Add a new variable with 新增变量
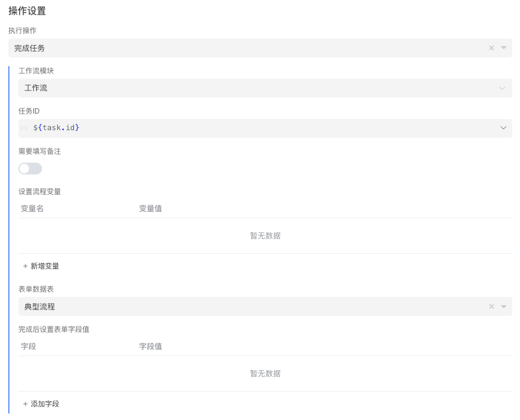520x420 pixels. click(x=41, y=266)
